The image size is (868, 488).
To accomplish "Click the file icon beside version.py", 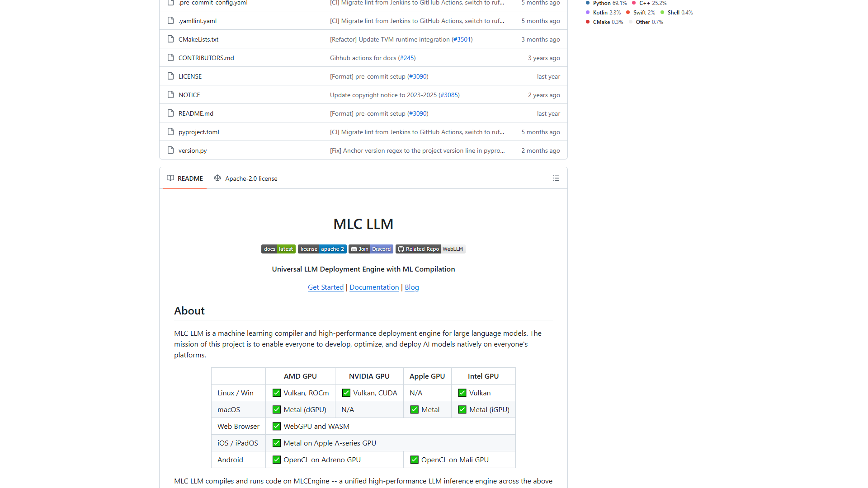I will click(x=170, y=150).
